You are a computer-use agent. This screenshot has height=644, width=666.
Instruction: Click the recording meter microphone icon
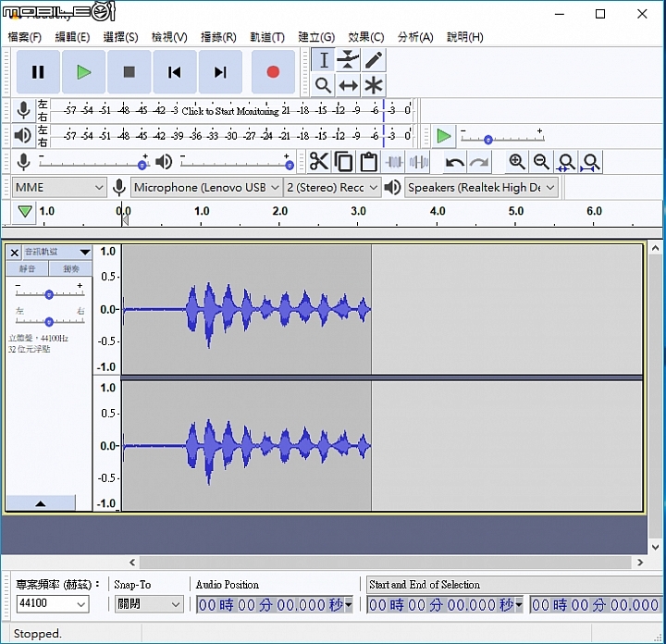point(23,110)
